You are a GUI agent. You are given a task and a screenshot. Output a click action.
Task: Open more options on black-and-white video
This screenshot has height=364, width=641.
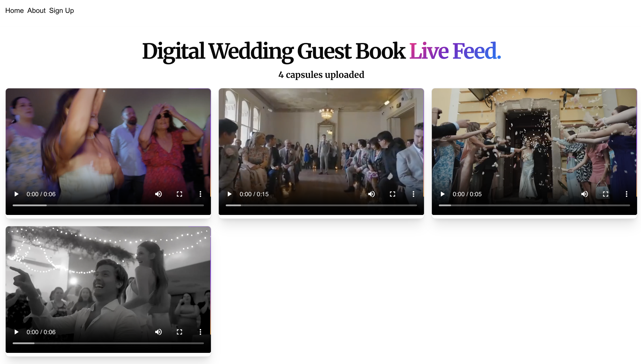click(200, 332)
